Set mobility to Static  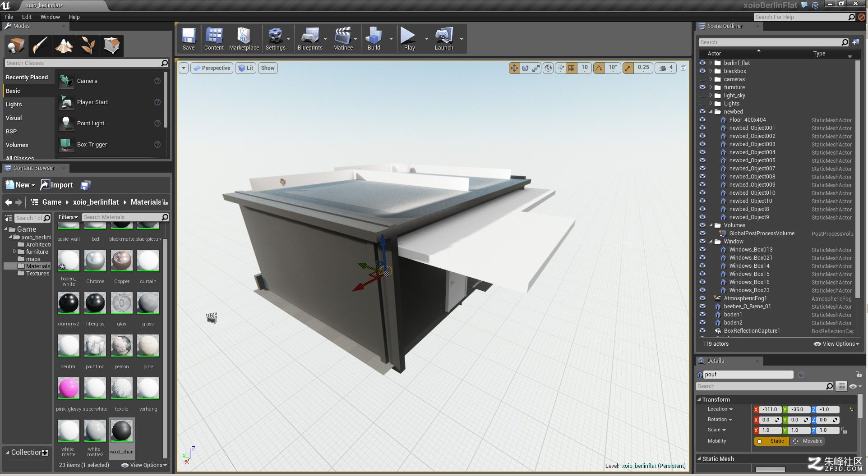click(x=771, y=441)
